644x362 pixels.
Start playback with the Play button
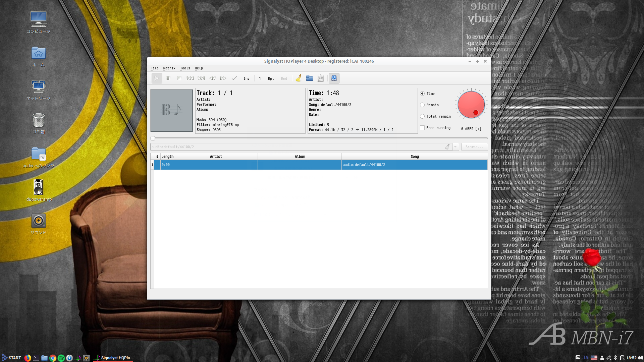tap(157, 78)
